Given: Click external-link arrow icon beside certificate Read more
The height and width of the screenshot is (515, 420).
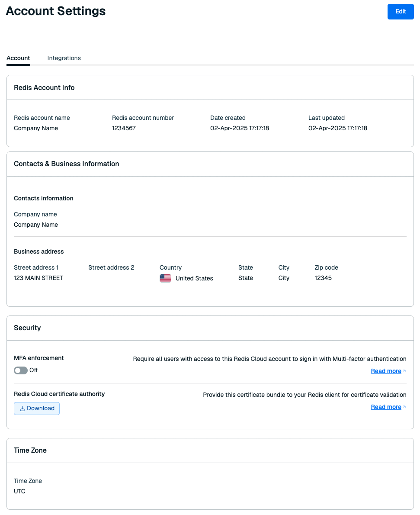Looking at the screenshot, I should tap(404, 407).
